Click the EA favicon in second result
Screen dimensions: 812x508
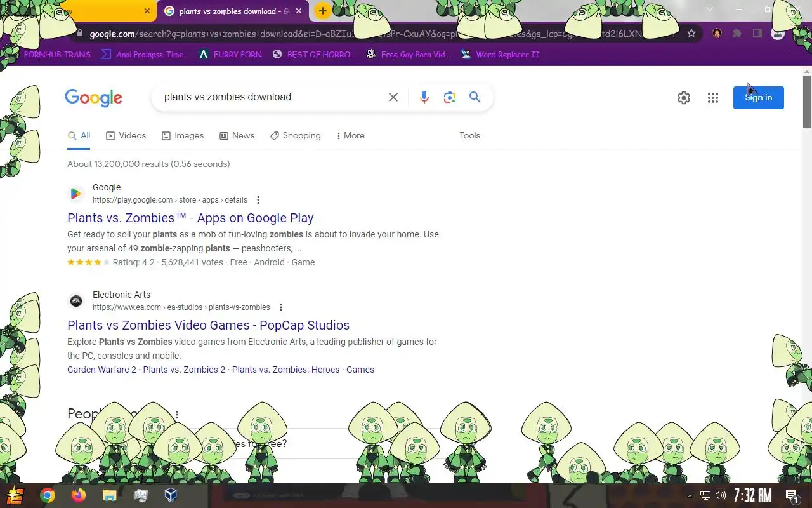[x=76, y=301]
